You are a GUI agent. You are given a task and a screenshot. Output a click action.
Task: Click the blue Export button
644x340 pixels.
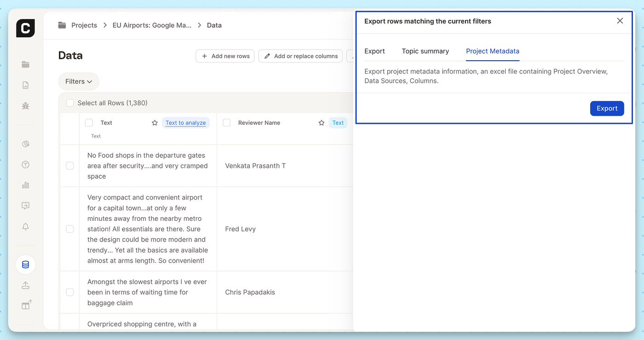click(x=607, y=109)
